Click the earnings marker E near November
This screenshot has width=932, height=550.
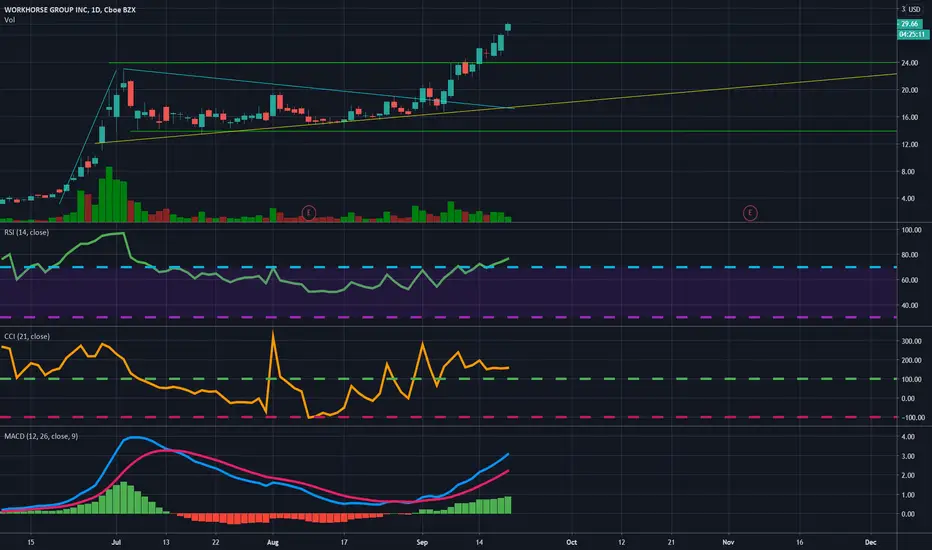pos(750,212)
